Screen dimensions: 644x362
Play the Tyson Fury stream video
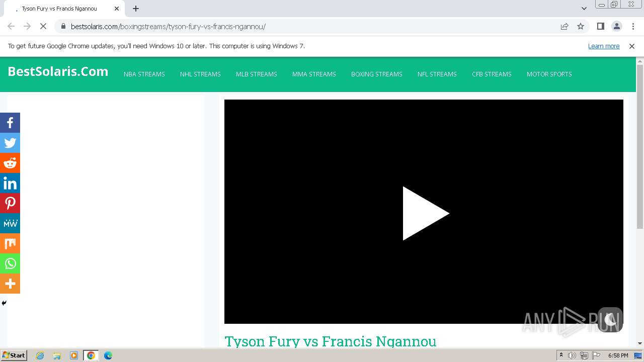point(425,213)
